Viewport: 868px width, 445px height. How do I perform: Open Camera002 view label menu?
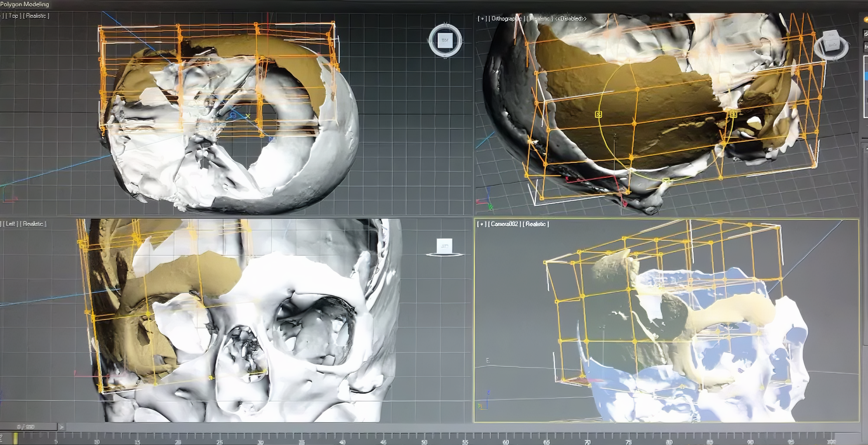pos(504,224)
